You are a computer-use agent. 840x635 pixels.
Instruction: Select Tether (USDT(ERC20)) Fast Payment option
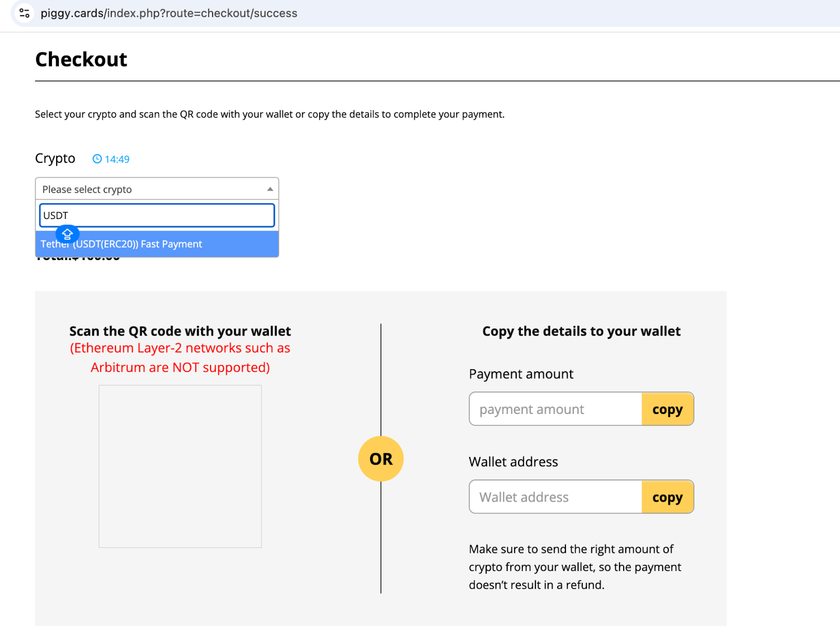tap(157, 244)
